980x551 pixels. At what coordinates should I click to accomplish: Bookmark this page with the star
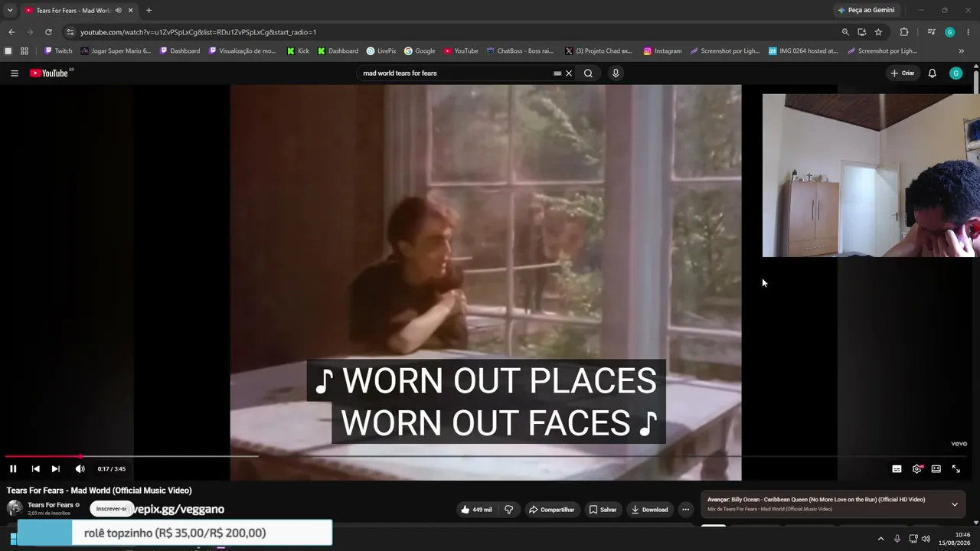pyautogui.click(x=878, y=32)
